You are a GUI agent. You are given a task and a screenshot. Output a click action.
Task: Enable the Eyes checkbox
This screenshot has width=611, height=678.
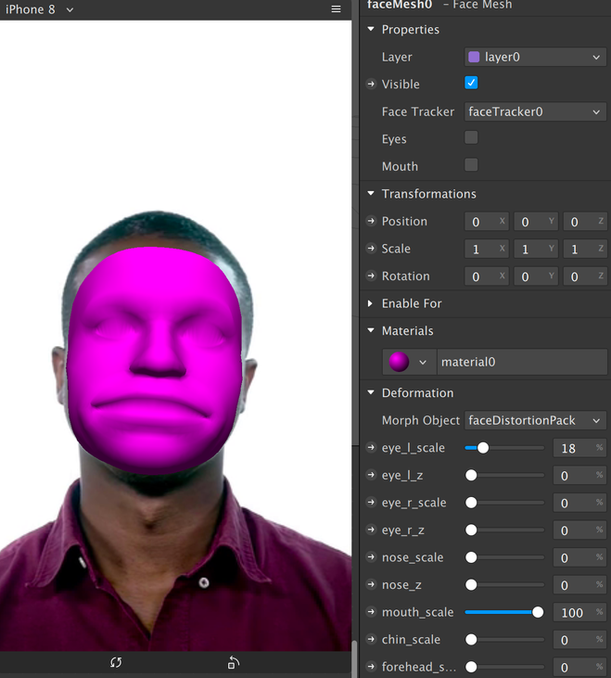point(471,138)
